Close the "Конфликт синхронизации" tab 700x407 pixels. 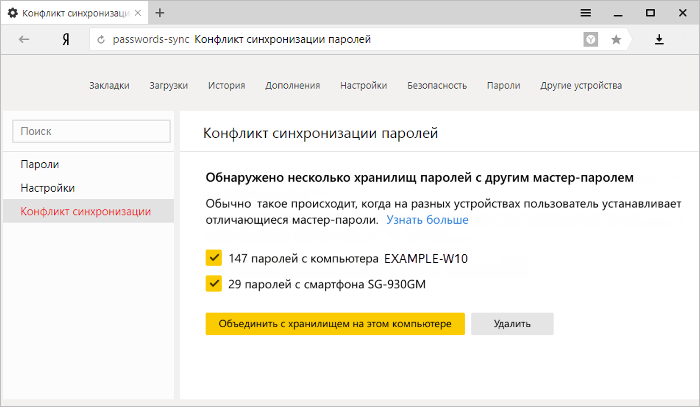(138, 13)
